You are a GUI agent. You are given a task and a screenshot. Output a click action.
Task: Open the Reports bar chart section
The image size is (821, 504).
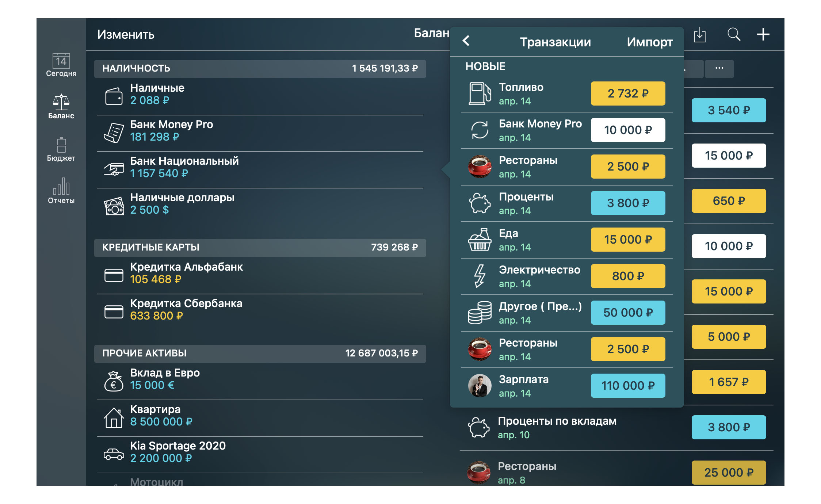61,191
